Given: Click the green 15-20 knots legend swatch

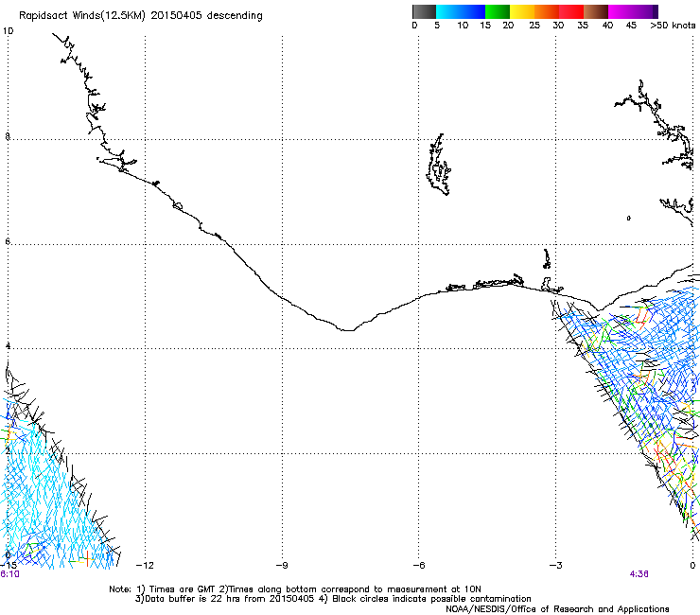Looking at the screenshot, I should pyautogui.click(x=498, y=11).
